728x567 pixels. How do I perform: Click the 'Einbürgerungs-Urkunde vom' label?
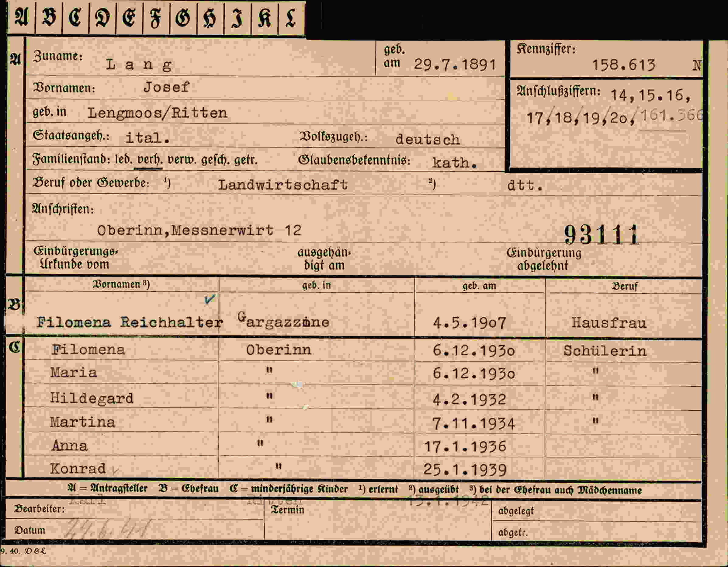75,257
